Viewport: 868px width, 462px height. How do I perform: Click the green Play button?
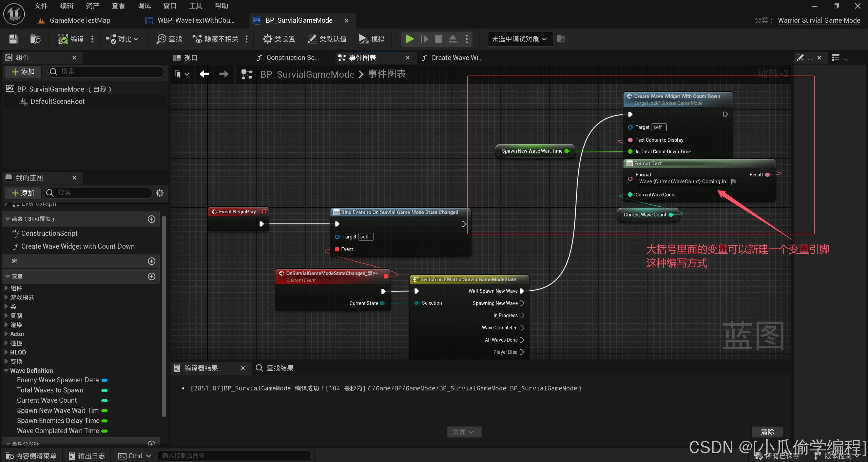click(409, 39)
